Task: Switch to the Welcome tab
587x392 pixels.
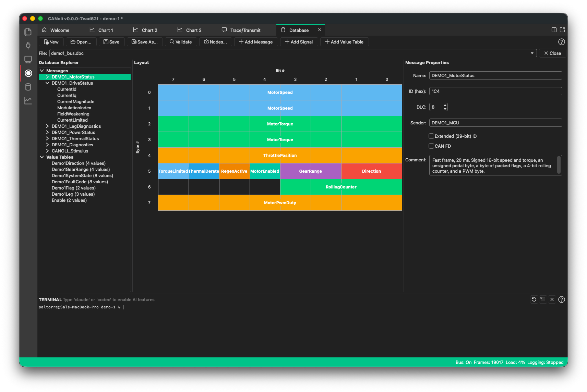Action: 56,30
